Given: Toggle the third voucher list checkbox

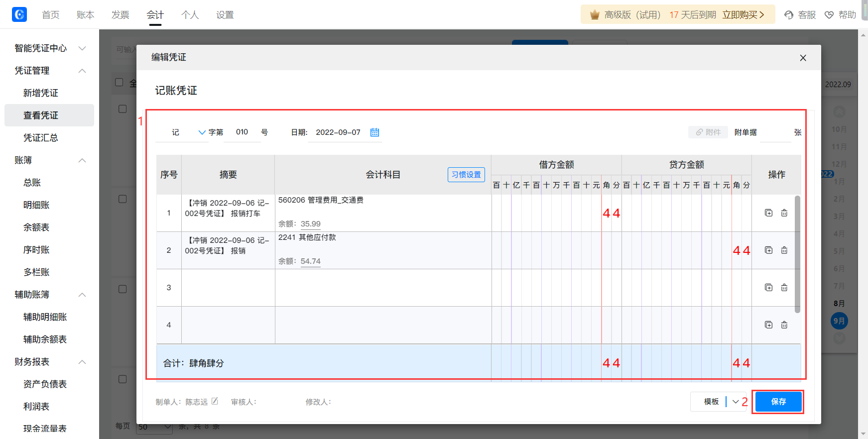Looking at the screenshot, I should coord(123,289).
